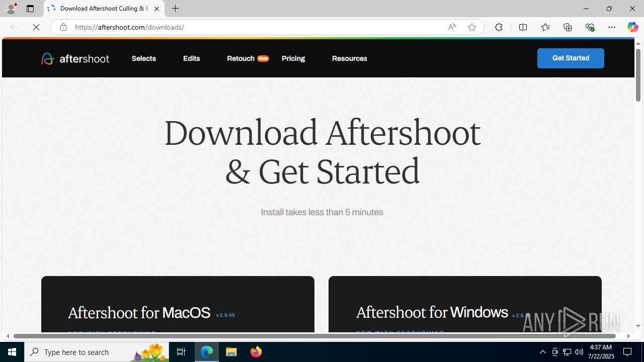Open File Explorer from taskbar

point(231,352)
